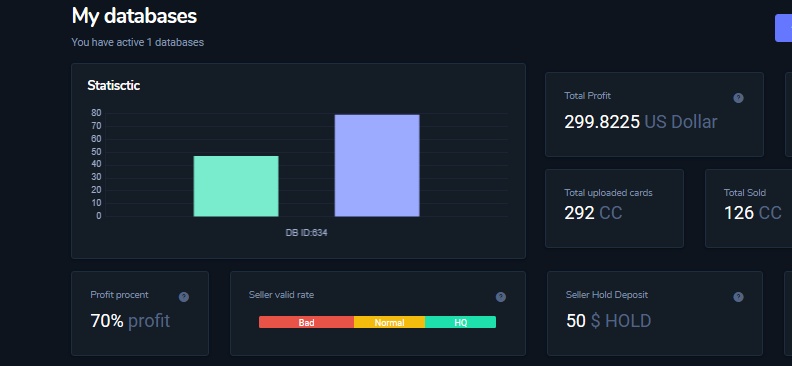Click the 292 CC uploaded cards value
Screen dimensions: 792x366
coord(593,213)
